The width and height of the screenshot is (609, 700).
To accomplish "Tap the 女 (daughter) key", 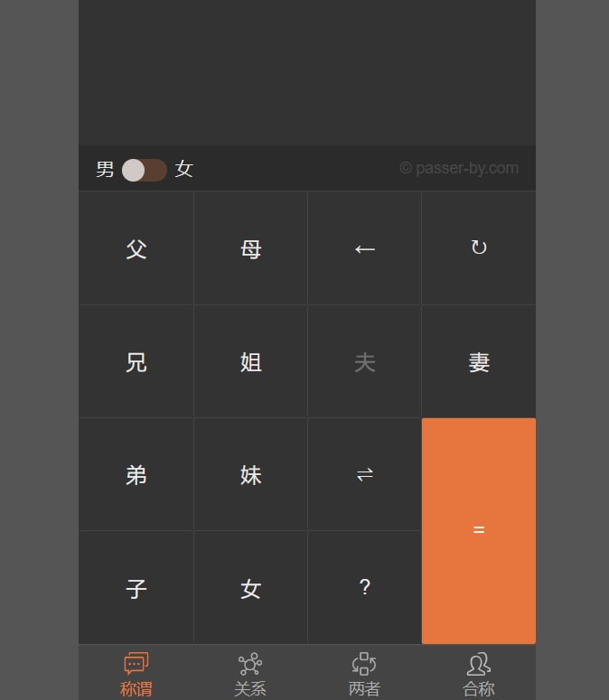I will tap(250, 589).
